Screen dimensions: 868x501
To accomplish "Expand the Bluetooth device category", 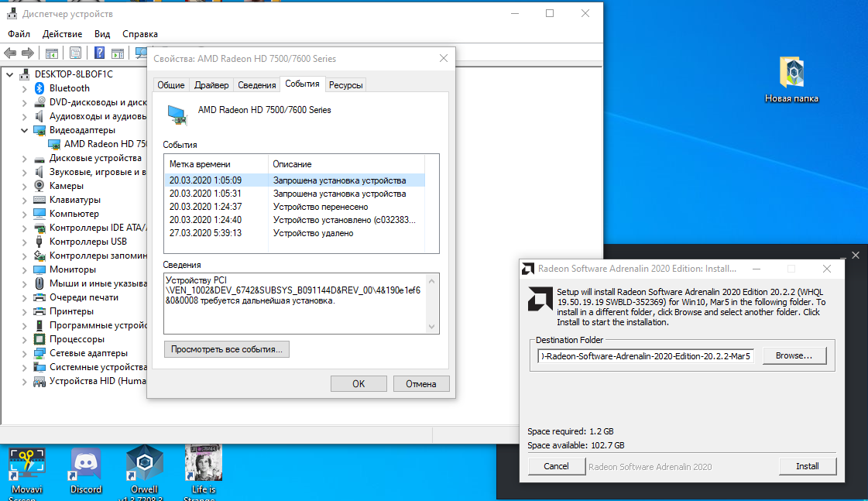I will tap(25, 88).
